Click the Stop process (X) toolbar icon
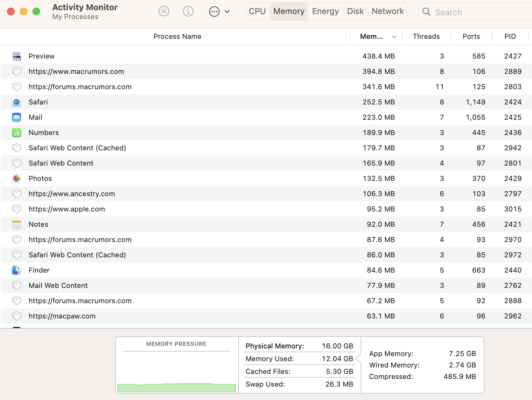Viewport: 532px width, 400px height. pos(164,11)
